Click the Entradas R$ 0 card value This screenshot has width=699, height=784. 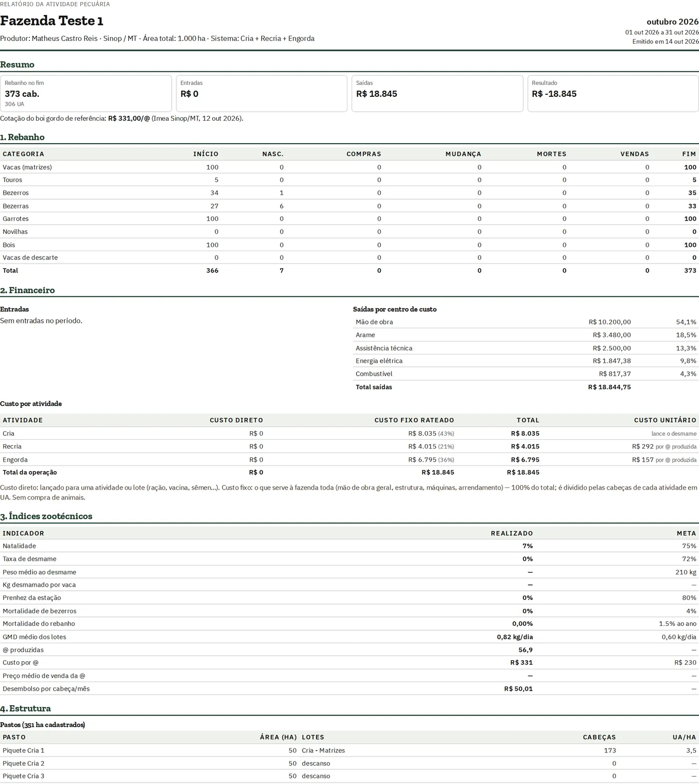(x=189, y=94)
